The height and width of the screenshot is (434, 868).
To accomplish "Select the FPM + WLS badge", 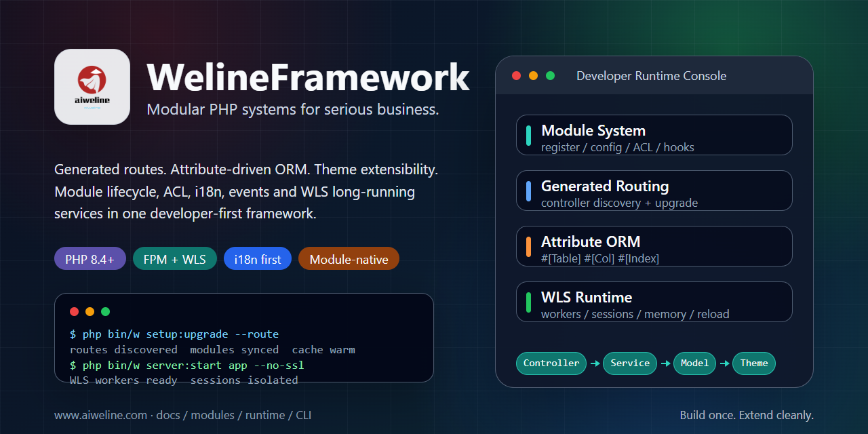I will [175, 259].
